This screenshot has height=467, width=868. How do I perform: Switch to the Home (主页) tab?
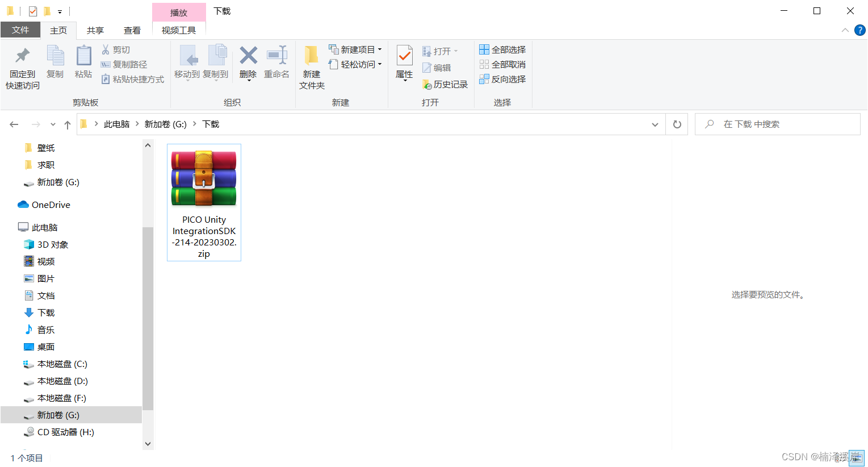pyautogui.click(x=58, y=31)
